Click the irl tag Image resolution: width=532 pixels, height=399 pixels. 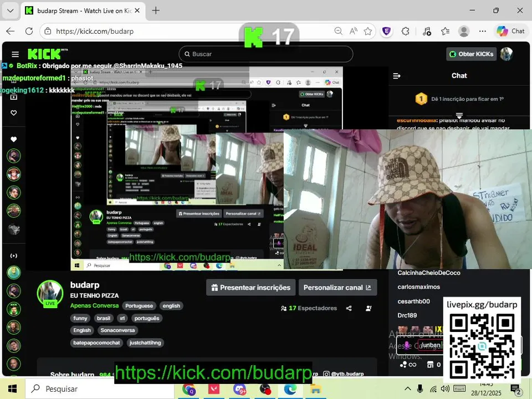coord(122,318)
